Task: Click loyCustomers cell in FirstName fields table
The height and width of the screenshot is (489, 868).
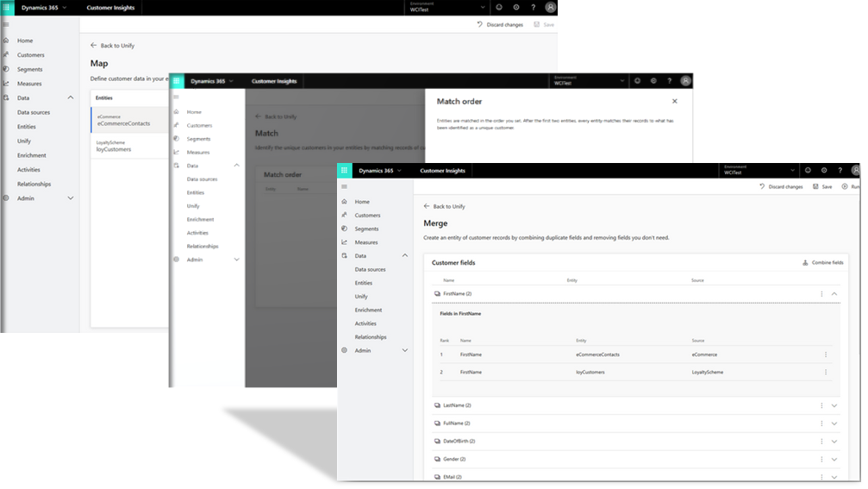Action: (x=590, y=373)
